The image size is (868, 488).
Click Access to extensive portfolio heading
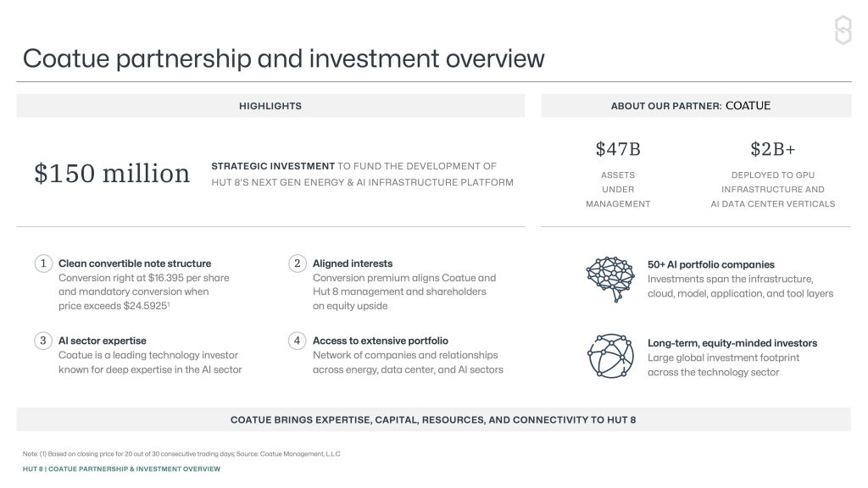(x=381, y=341)
